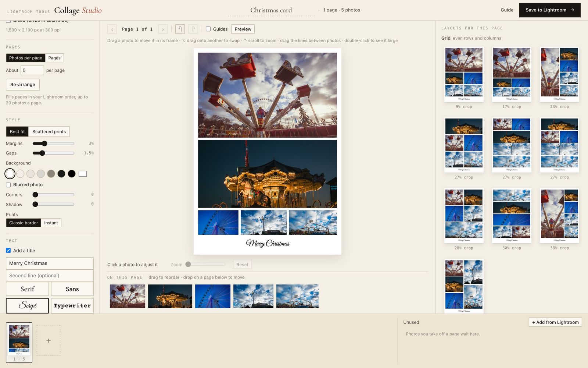Click the Shadow slider handle
This screenshot has height=368, width=588.
35,204
